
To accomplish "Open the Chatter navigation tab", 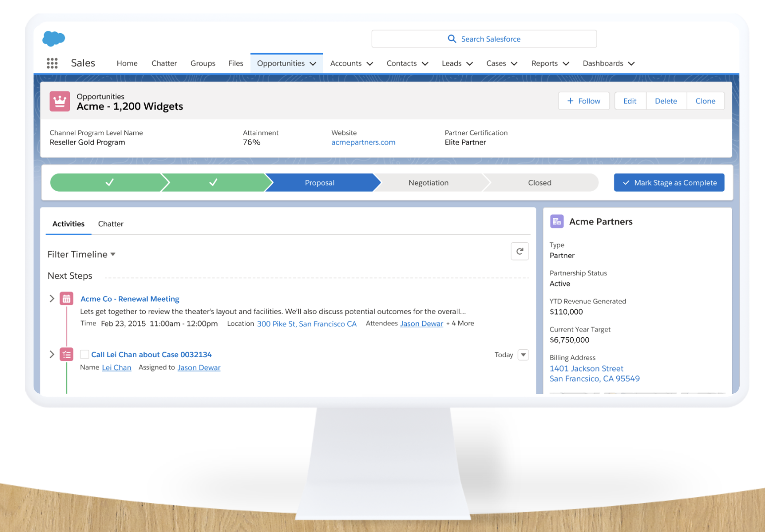I will (x=164, y=63).
